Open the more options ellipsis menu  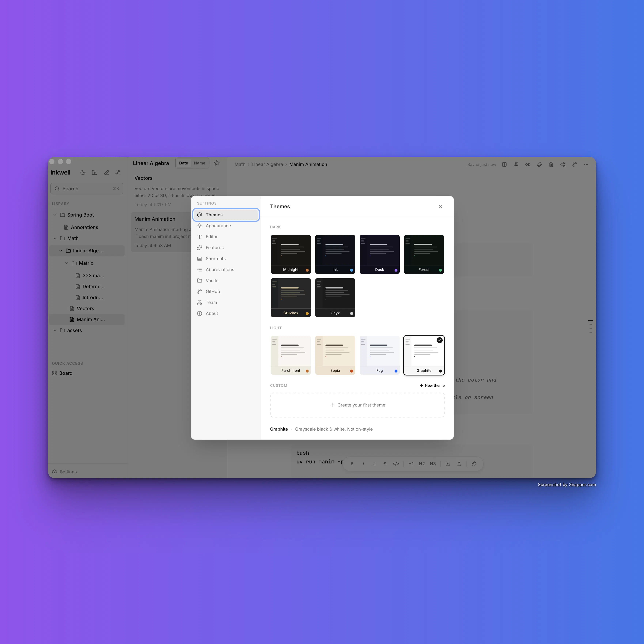(x=586, y=164)
